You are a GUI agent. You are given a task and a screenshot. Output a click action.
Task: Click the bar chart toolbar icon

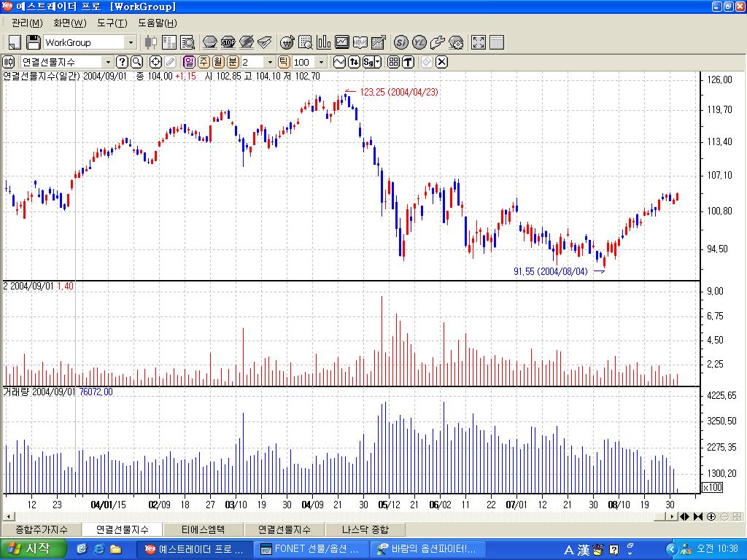click(322, 42)
